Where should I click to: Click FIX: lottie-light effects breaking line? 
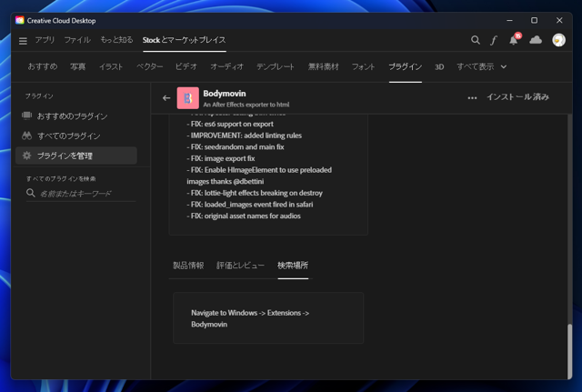click(x=255, y=193)
